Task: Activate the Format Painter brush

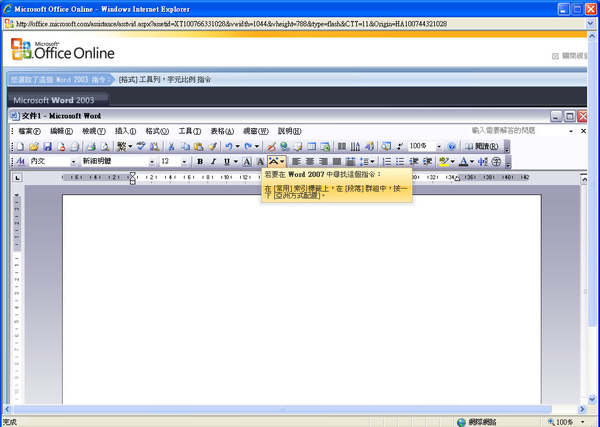Action: click(212, 147)
